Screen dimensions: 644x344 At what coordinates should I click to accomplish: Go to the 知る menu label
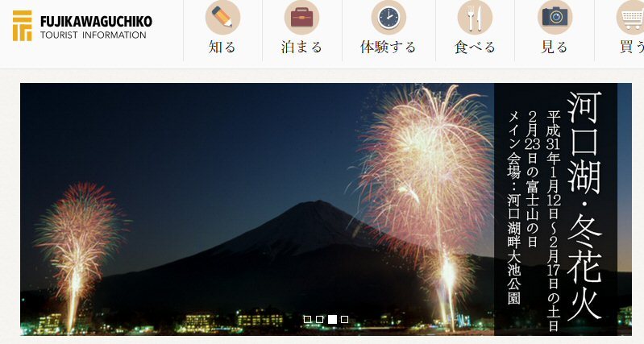click(222, 47)
